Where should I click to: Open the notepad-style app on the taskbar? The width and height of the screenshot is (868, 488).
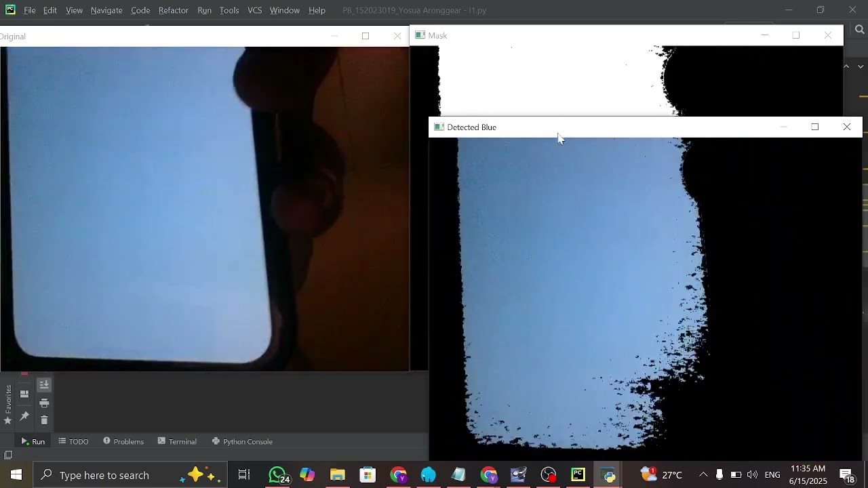(x=458, y=475)
